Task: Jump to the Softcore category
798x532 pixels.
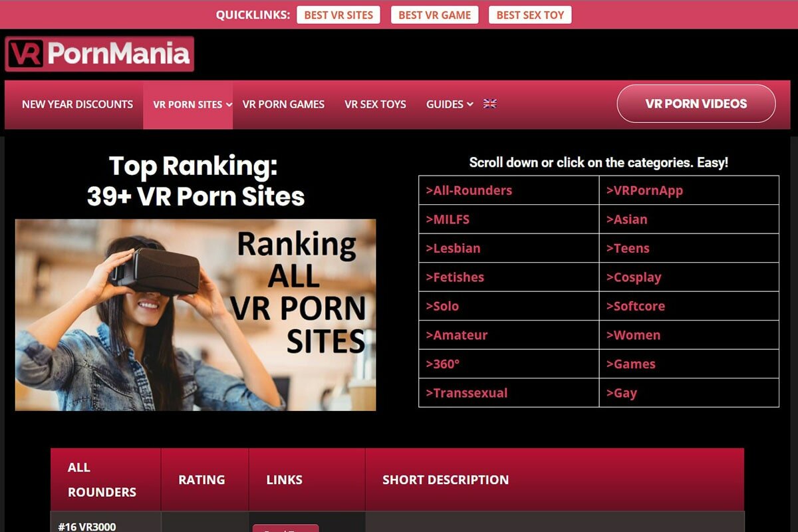Action: [x=635, y=306]
